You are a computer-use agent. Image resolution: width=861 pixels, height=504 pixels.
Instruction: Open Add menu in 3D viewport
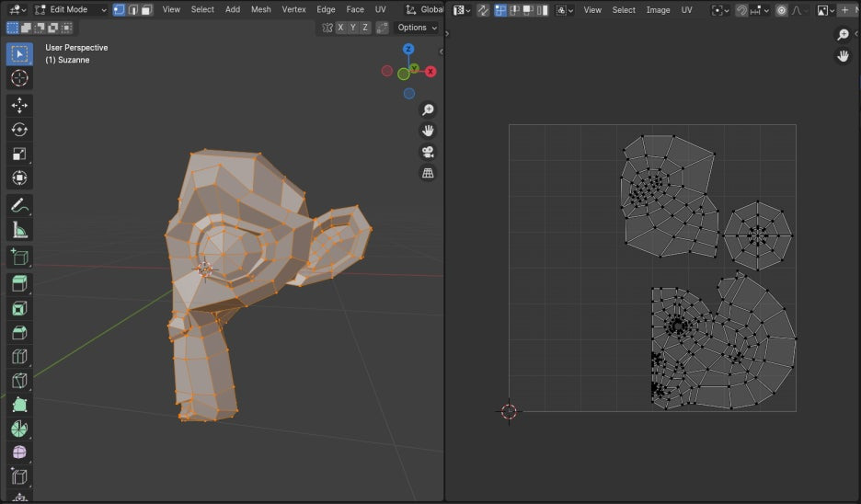coord(233,10)
